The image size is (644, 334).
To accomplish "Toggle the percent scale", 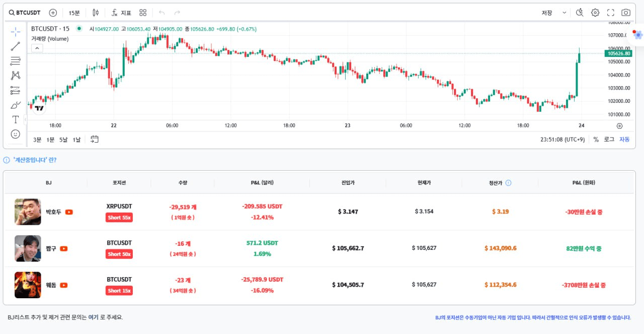I will pyautogui.click(x=596, y=140).
